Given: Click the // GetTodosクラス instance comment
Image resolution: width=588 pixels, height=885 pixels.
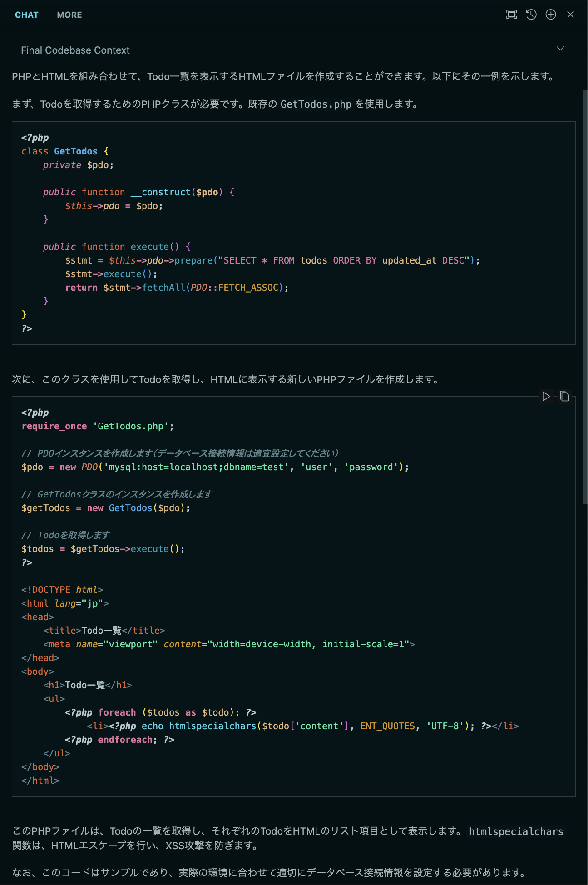Looking at the screenshot, I should [x=117, y=494].
